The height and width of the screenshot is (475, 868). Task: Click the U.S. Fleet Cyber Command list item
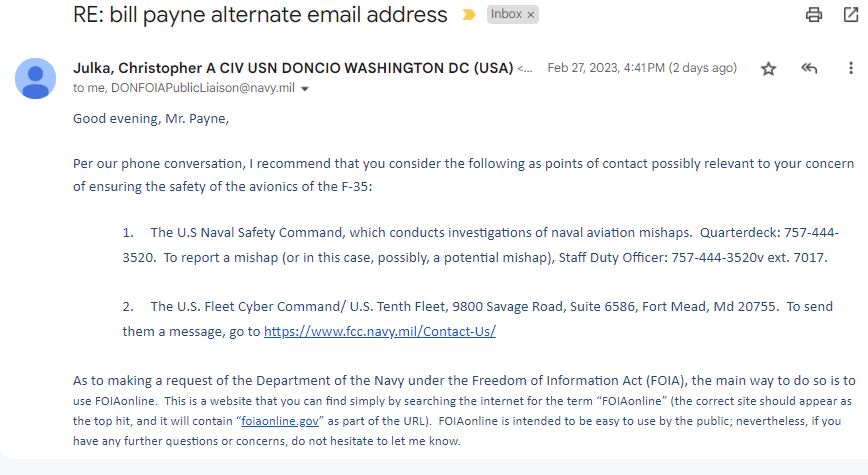point(477,319)
